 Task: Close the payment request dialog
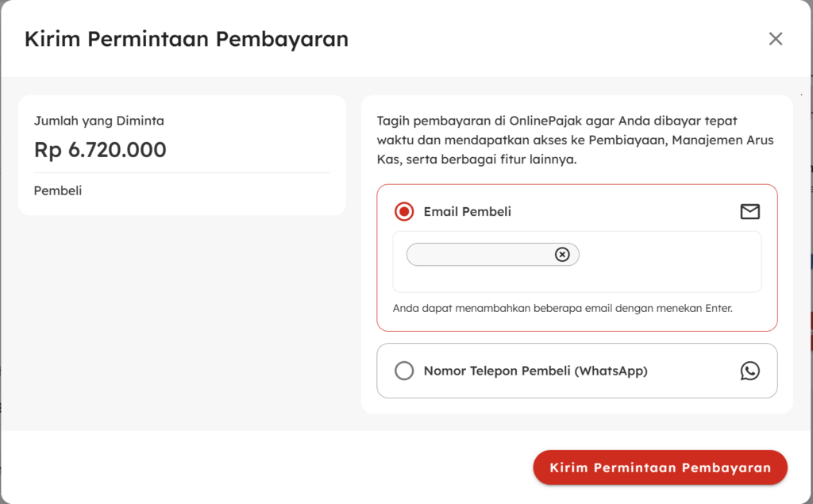[x=776, y=39]
